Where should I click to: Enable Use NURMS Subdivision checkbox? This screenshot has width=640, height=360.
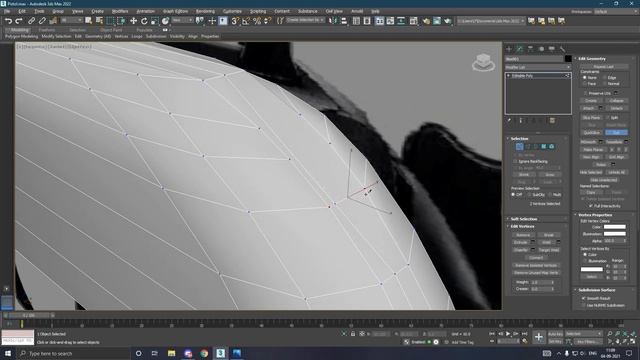(x=584, y=305)
